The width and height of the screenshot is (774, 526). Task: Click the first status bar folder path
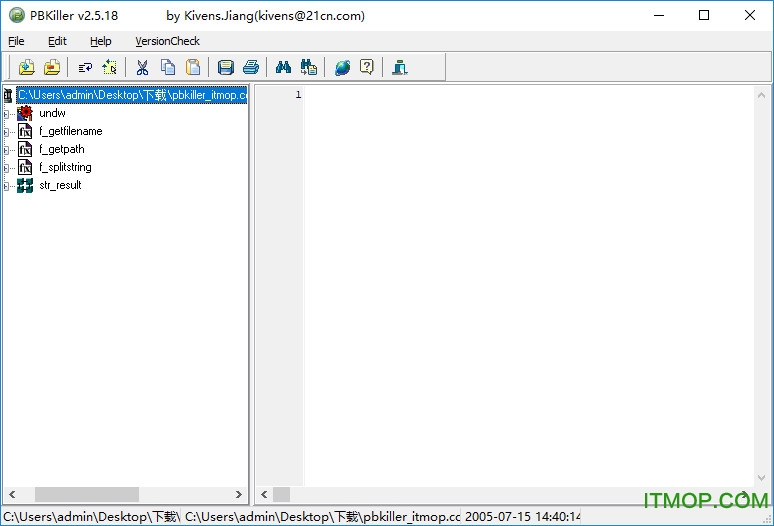(92, 517)
